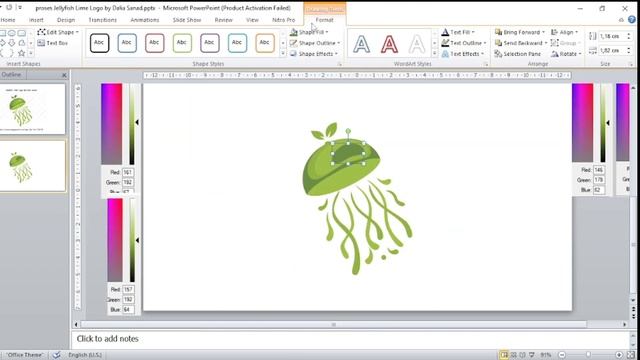The image size is (640, 360).
Task: Open the Home ribbon tab
Action: (8, 20)
